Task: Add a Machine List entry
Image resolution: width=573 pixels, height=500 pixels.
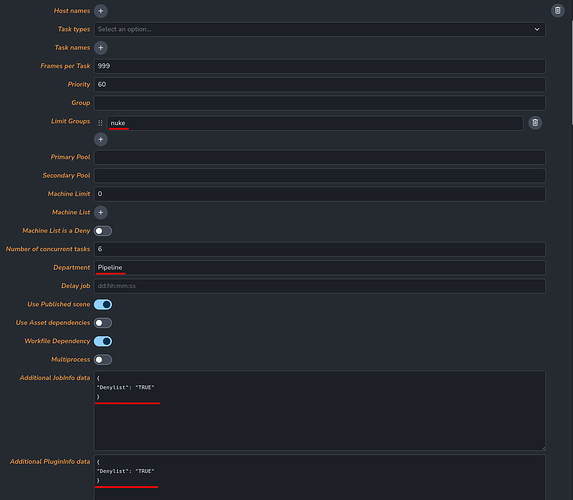Action: [100, 212]
